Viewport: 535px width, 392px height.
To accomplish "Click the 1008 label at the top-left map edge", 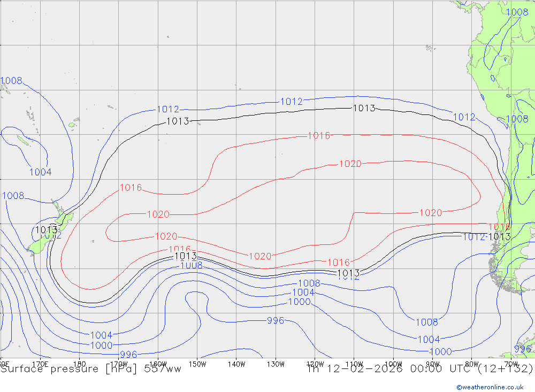I will (x=11, y=81).
